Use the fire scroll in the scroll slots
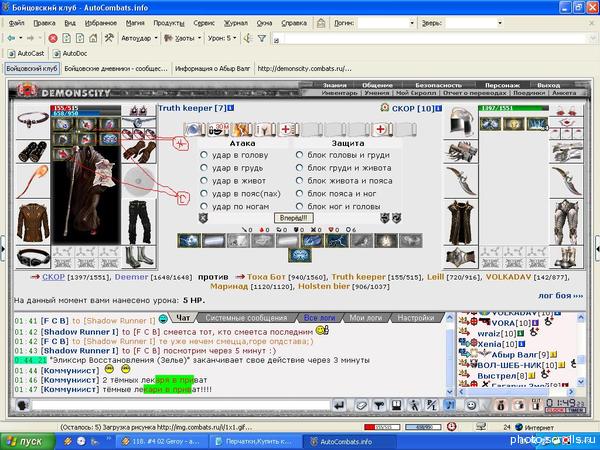 [x=241, y=129]
